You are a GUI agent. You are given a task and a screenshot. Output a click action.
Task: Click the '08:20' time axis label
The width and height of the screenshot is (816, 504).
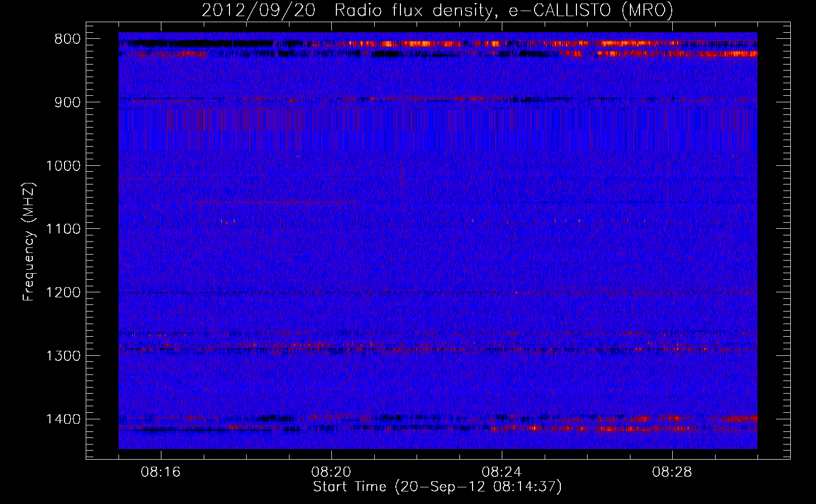pyautogui.click(x=331, y=472)
